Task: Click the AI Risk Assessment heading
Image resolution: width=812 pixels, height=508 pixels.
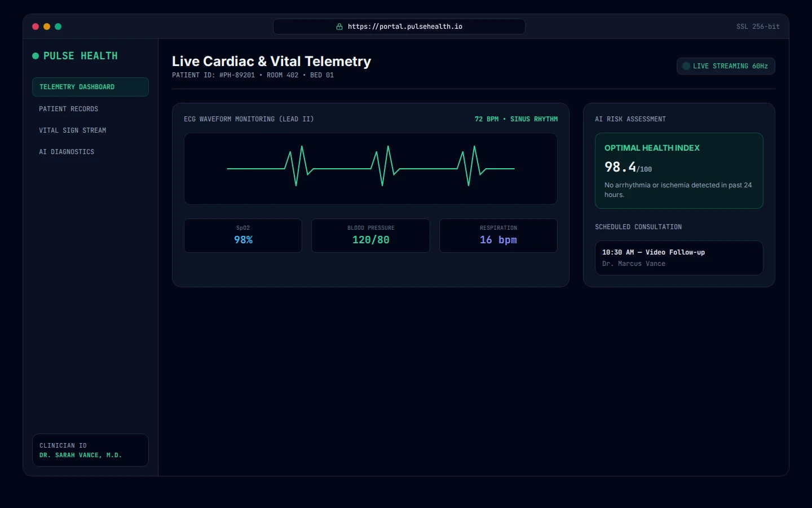Action: 630,119
